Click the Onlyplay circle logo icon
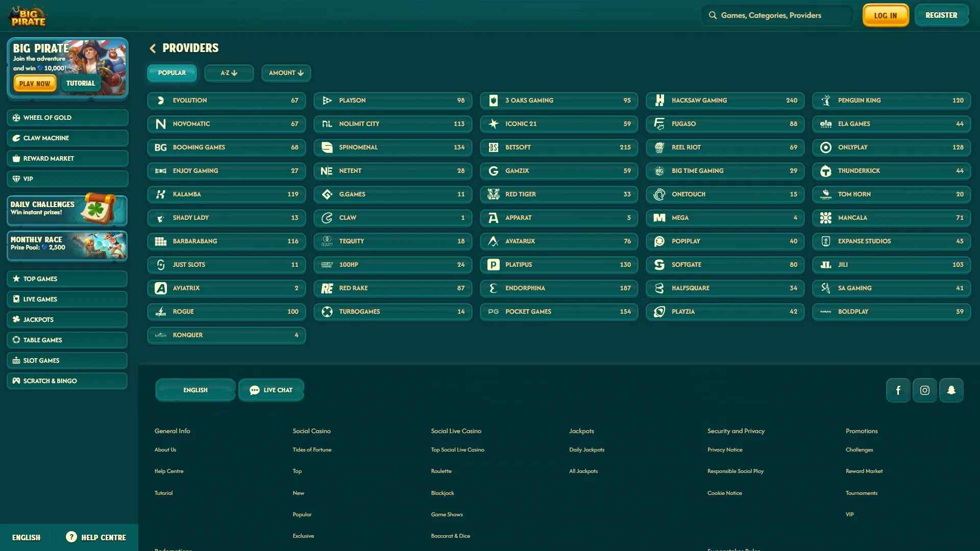 tap(826, 147)
